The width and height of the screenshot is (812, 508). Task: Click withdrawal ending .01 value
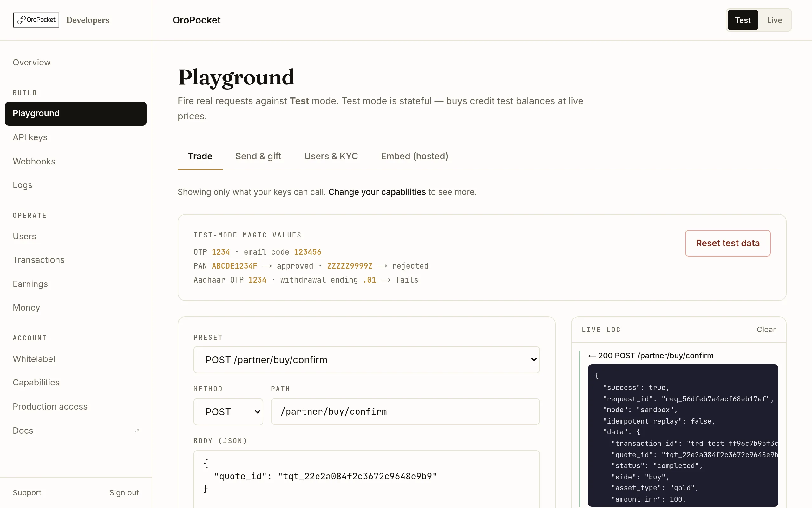click(369, 280)
